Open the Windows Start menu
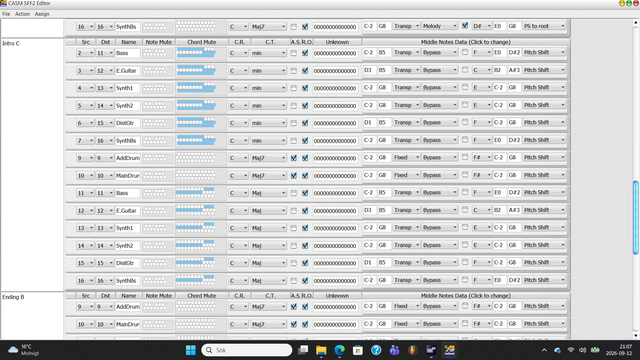 pyautogui.click(x=191, y=350)
